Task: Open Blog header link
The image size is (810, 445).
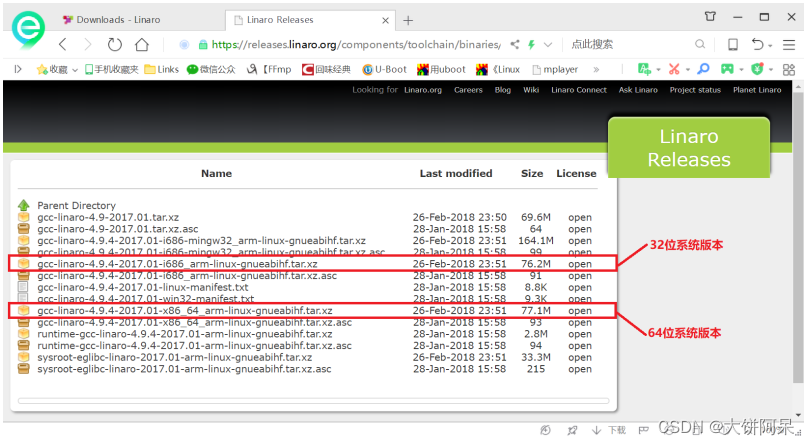Action: pos(502,90)
